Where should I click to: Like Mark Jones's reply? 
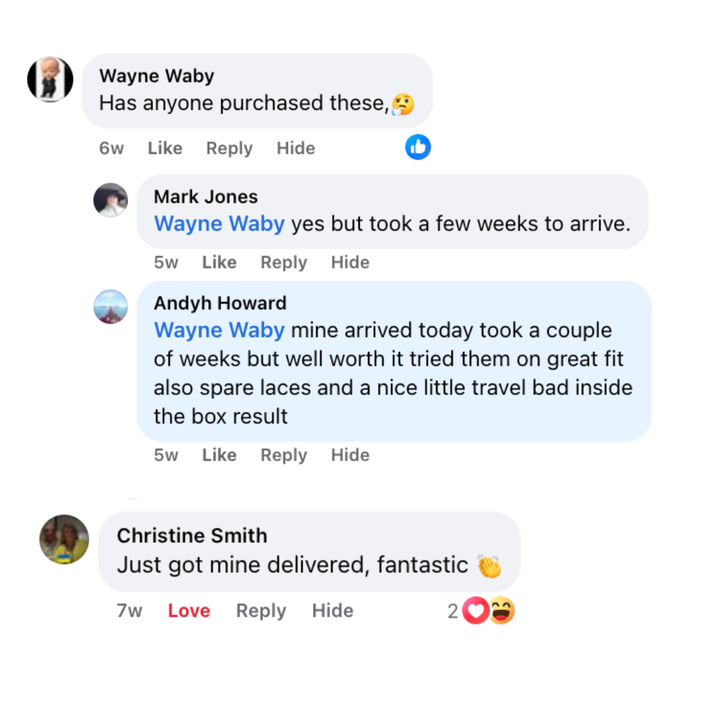click(x=219, y=262)
